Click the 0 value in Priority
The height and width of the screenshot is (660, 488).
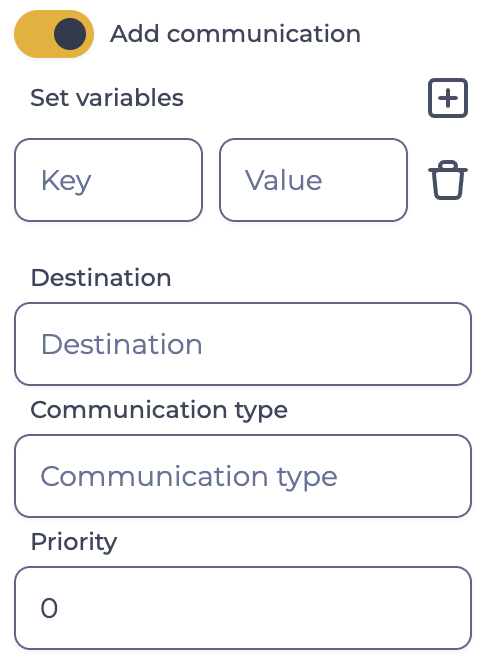49,608
